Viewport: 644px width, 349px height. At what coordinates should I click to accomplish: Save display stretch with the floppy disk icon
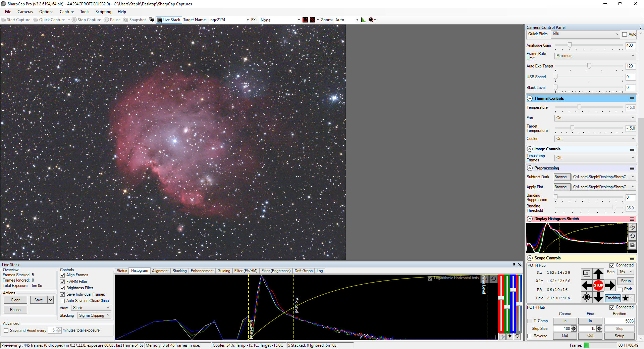click(632, 246)
